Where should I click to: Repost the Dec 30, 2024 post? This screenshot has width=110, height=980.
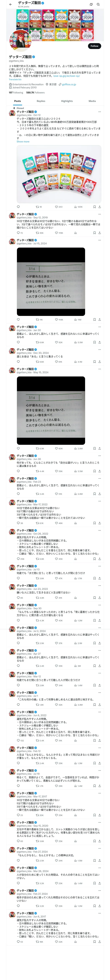[x=37, y=362]
